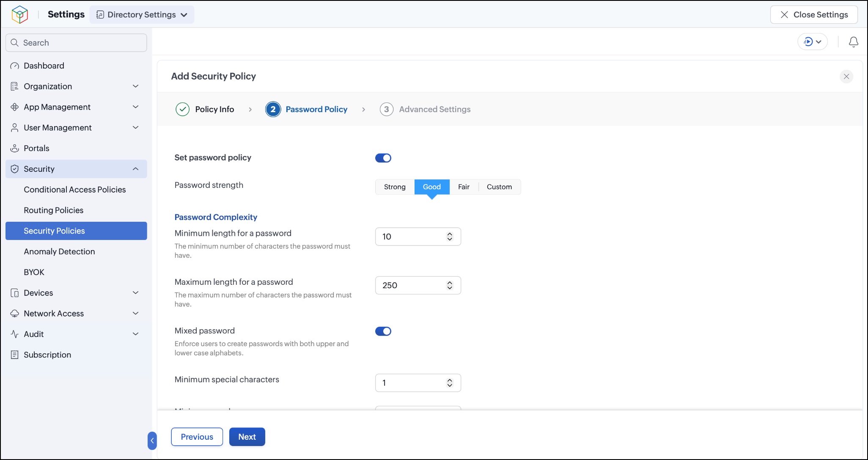The width and height of the screenshot is (868, 460).
Task: Expand the Network Access chevron
Action: (136, 314)
